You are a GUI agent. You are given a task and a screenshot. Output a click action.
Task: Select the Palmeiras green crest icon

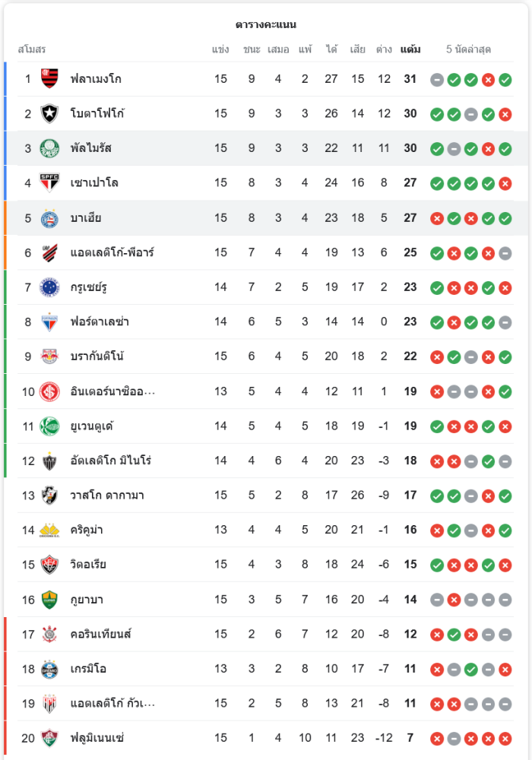click(49, 148)
